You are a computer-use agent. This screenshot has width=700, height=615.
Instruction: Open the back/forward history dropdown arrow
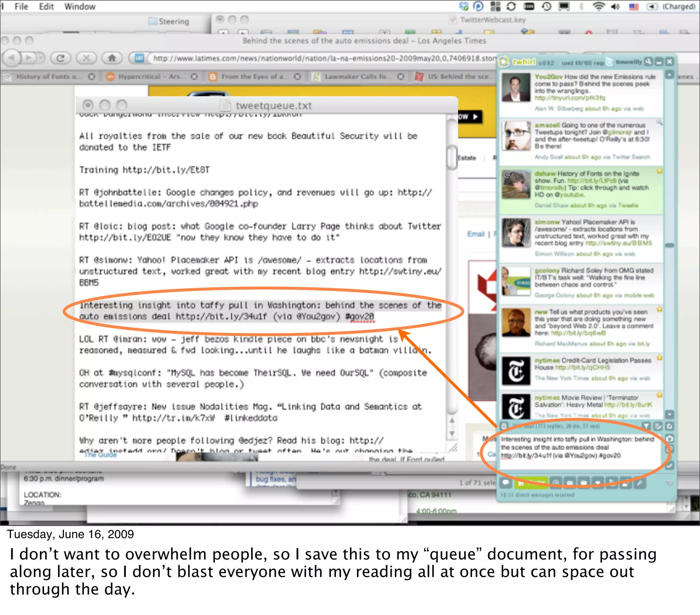[x=41, y=58]
